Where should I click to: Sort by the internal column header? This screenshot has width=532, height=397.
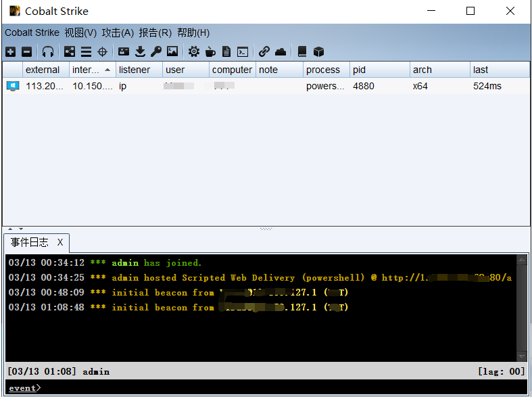[x=93, y=70]
